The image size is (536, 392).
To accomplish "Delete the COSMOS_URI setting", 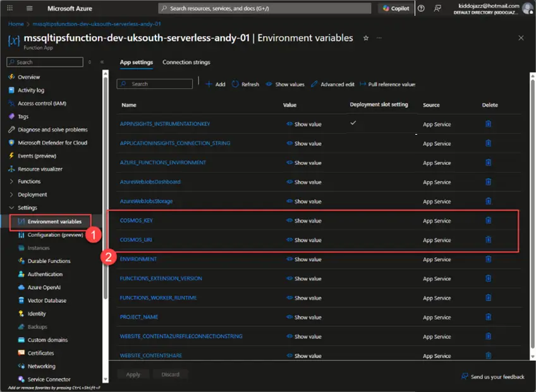I will (488, 240).
